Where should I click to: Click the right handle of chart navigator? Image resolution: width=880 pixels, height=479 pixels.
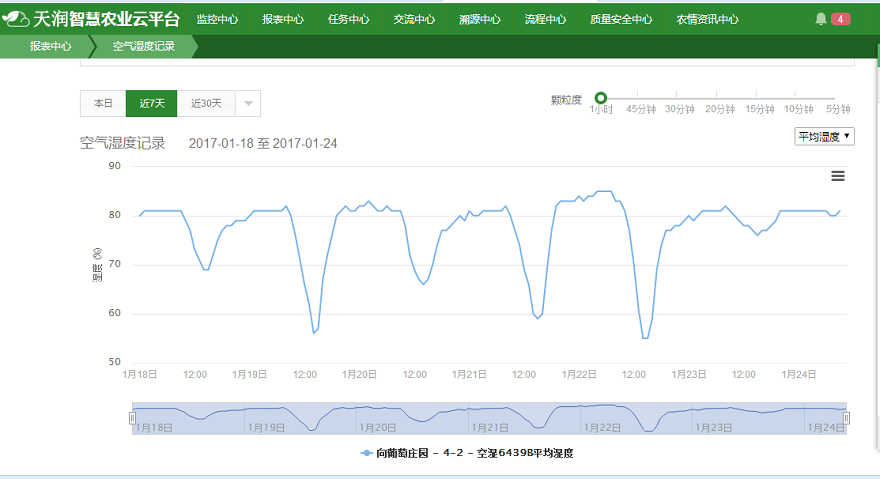pyautogui.click(x=846, y=418)
